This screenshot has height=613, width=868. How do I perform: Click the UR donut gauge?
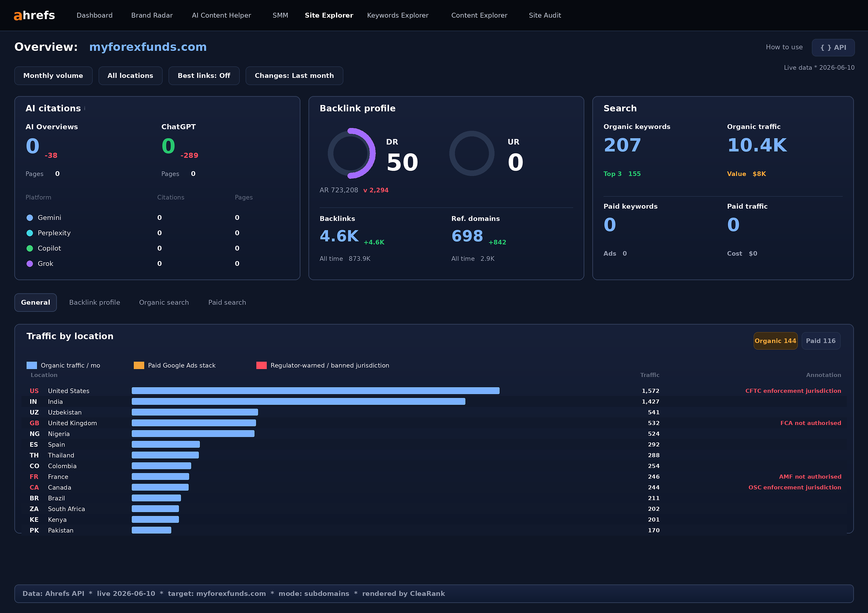(472, 154)
